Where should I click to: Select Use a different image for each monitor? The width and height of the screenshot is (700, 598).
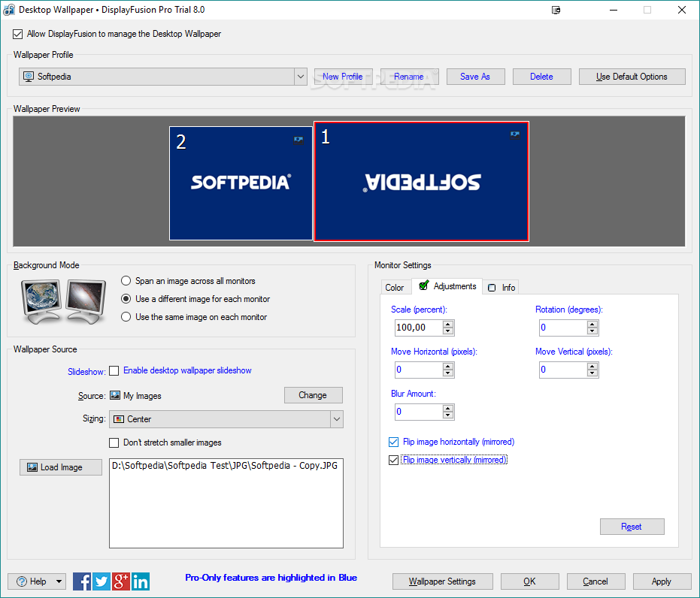click(126, 299)
